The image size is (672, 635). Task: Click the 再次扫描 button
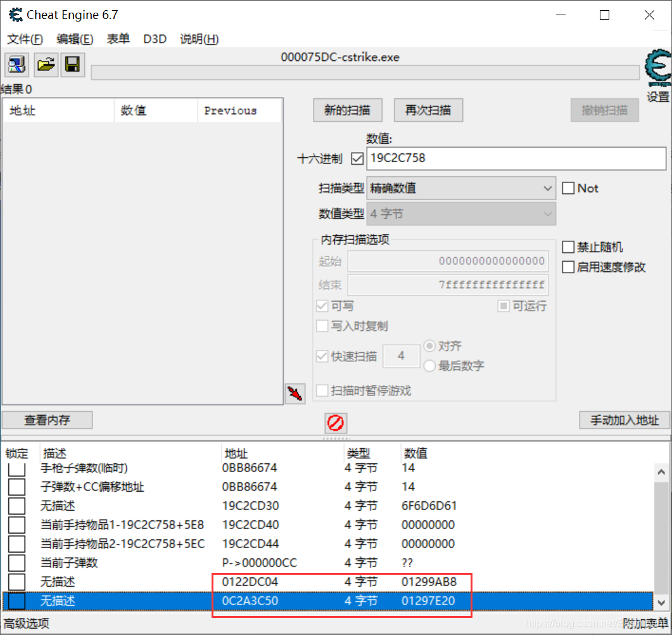click(428, 110)
